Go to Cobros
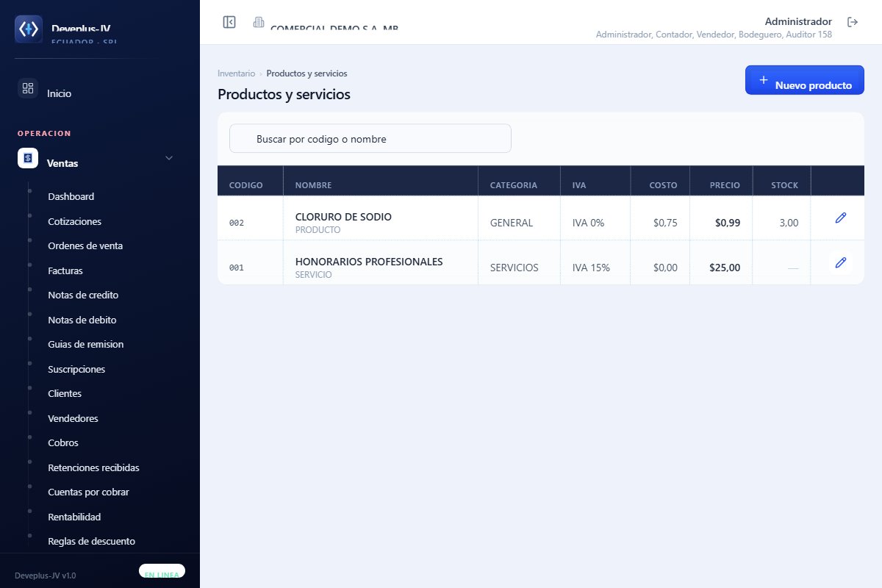 pyautogui.click(x=63, y=443)
